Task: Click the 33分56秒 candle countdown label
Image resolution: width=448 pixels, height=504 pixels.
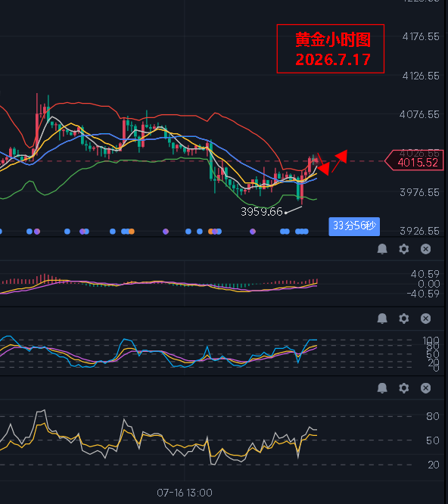Action: [x=354, y=226]
